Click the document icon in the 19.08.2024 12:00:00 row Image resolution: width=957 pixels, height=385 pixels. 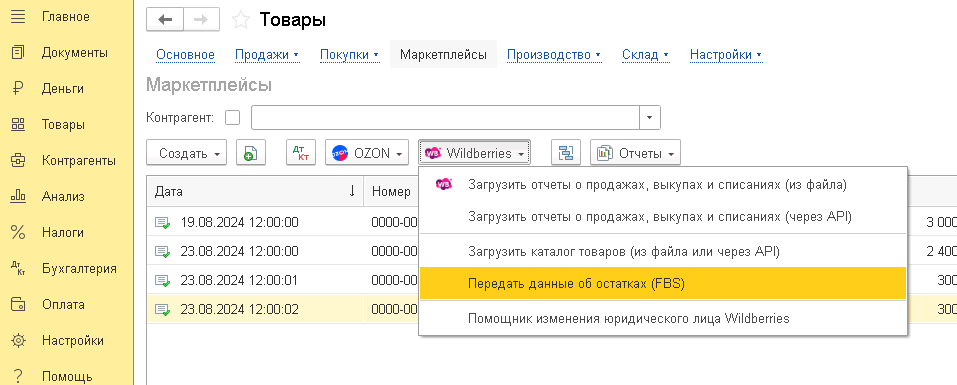162,223
